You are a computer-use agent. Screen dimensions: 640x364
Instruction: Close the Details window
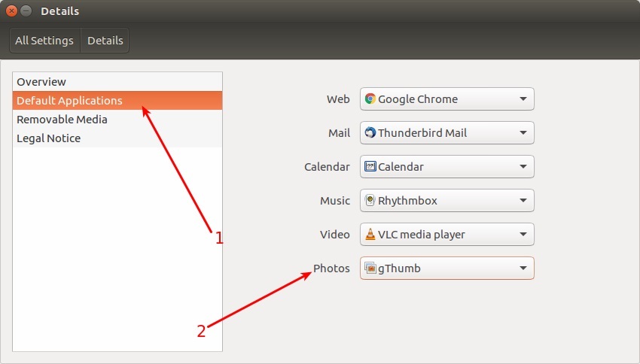(x=11, y=11)
